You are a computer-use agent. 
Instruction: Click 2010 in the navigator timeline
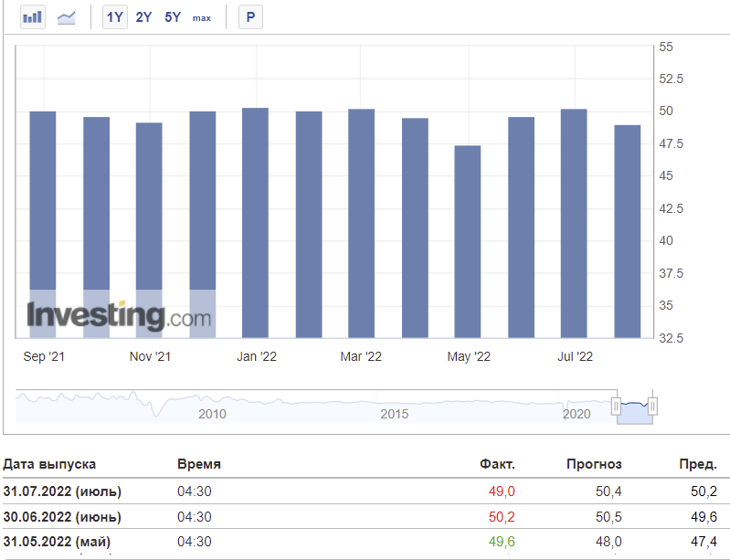click(x=212, y=414)
